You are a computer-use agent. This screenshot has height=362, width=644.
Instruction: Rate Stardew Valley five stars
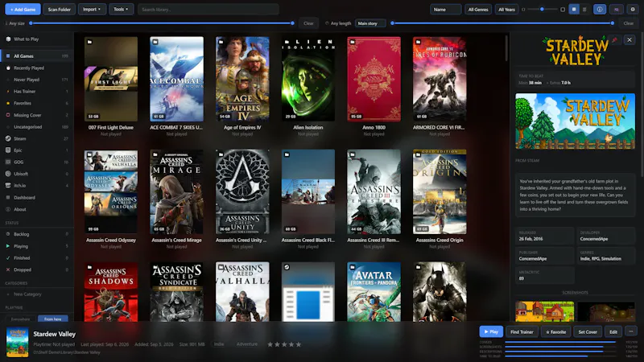[x=299, y=344]
